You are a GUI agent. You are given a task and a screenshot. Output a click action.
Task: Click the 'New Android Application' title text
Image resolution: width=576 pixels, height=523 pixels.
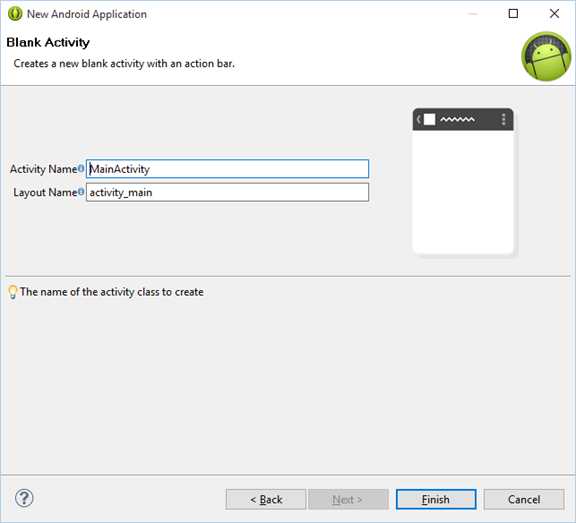click(x=87, y=14)
